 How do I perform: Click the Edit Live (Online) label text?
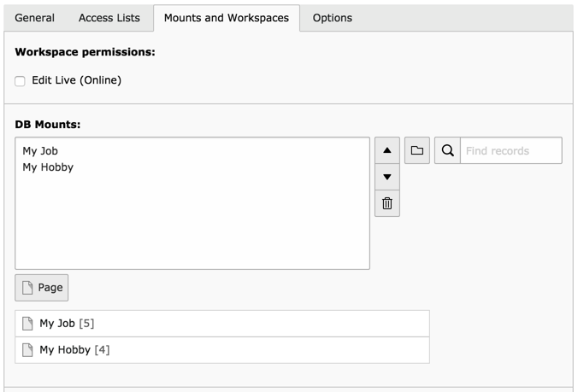[76, 81]
